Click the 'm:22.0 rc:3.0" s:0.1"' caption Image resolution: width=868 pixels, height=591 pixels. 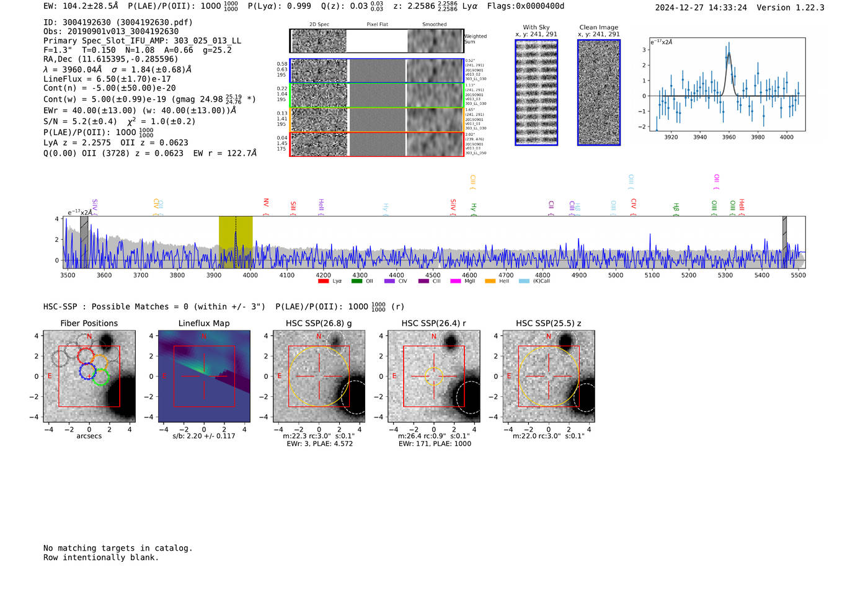pyautogui.click(x=549, y=436)
